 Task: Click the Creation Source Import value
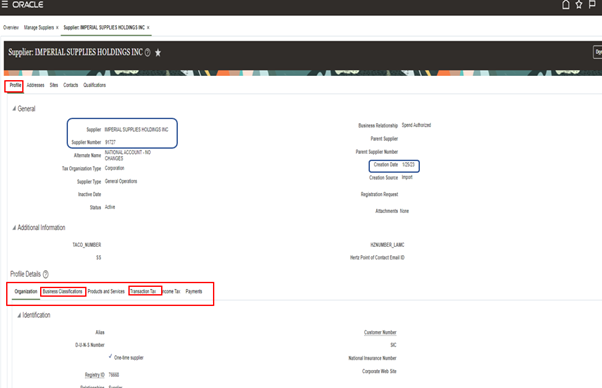407,178
